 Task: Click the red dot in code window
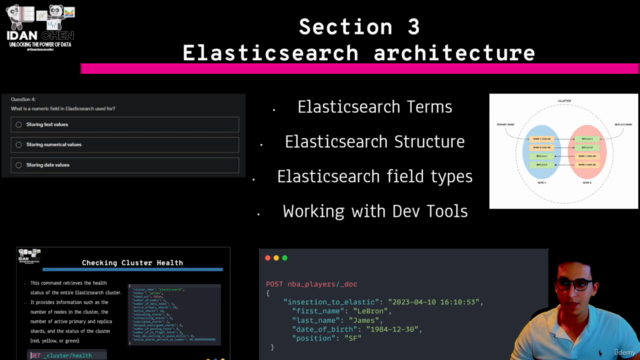[268, 258]
